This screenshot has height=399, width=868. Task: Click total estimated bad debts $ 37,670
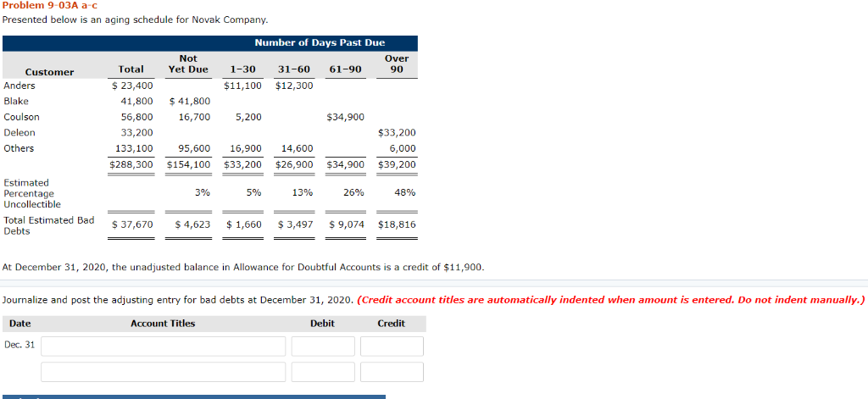(x=132, y=224)
